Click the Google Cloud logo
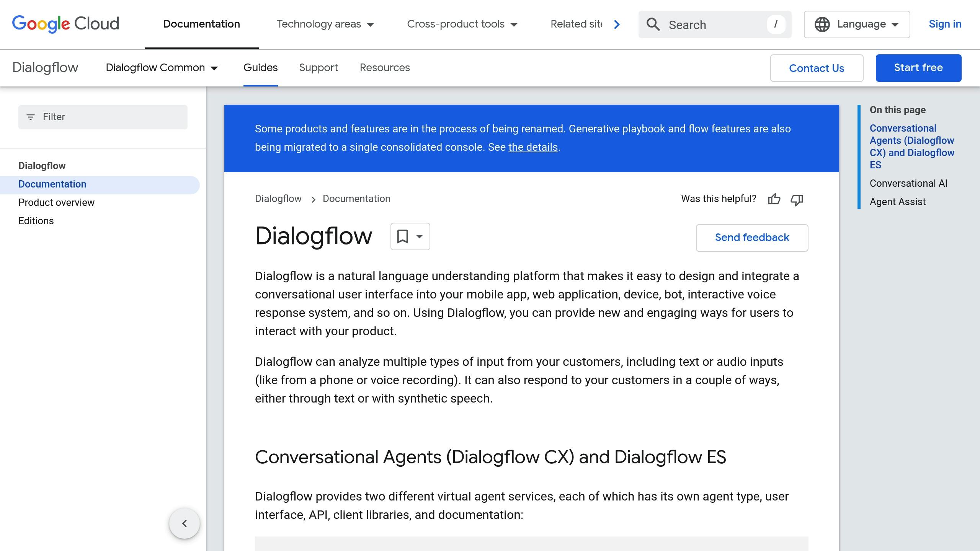980x551 pixels. coord(65,24)
